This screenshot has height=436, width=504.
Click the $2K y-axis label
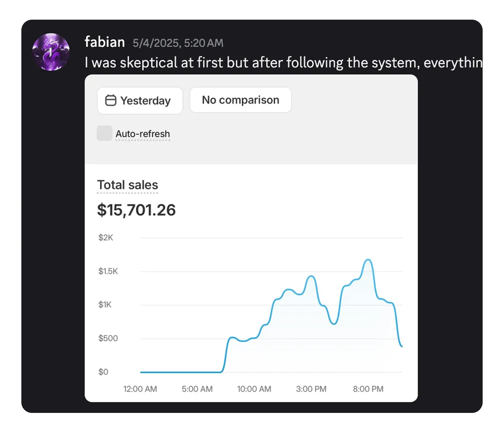pyautogui.click(x=106, y=238)
